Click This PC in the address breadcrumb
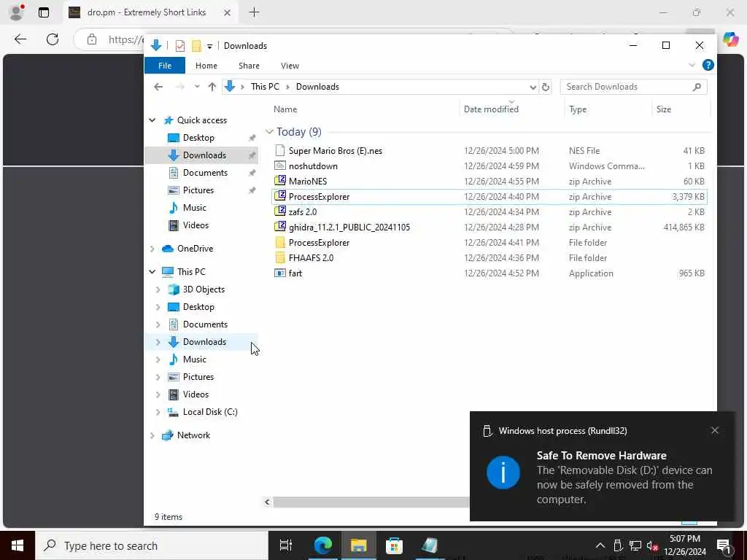 point(265,87)
